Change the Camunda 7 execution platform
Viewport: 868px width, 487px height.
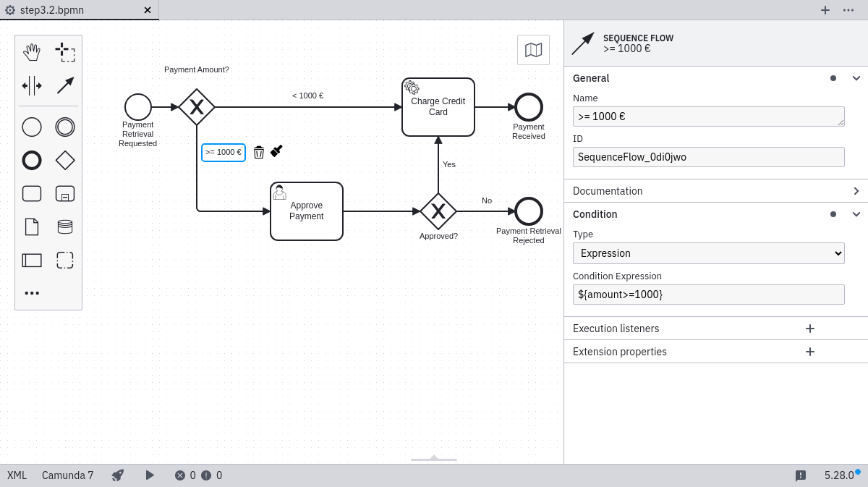click(67, 475)
